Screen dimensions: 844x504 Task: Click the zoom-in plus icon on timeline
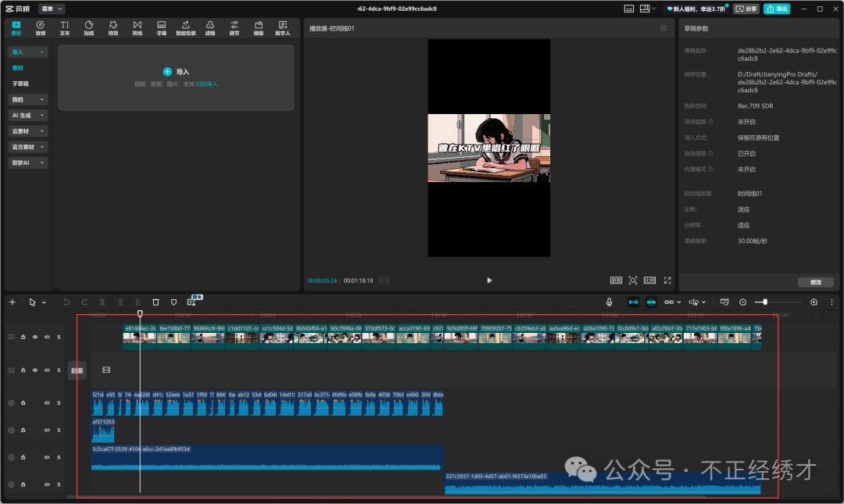[x=814, y=302]
